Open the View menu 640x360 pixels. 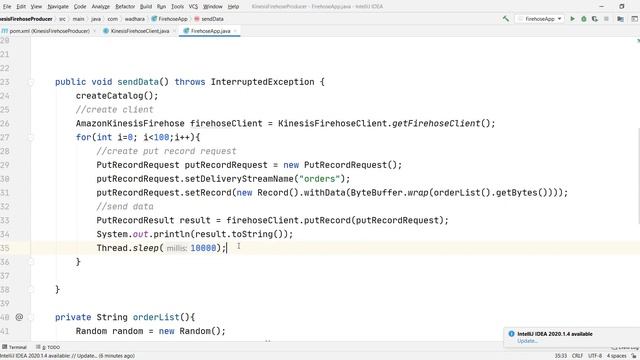point(36,7)
